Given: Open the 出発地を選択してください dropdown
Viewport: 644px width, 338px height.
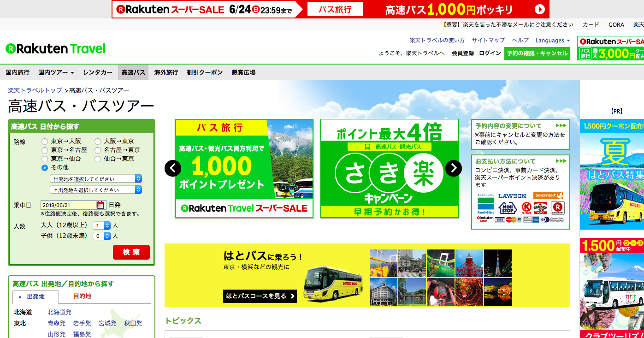Looking at the screenshot, I should pos(96,179).
